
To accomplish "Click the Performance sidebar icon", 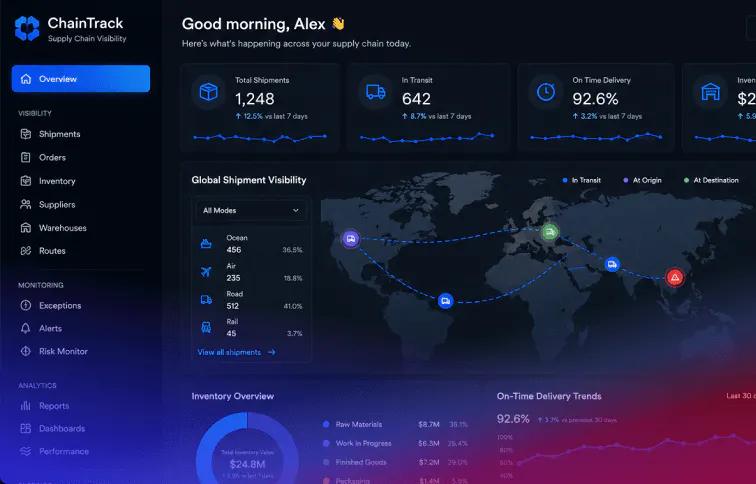I will [26, 451].
